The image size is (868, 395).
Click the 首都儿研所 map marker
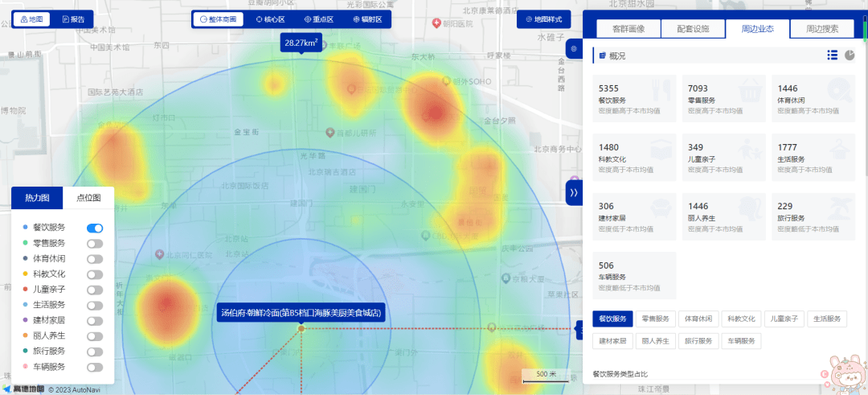click(x=330, y=133)
